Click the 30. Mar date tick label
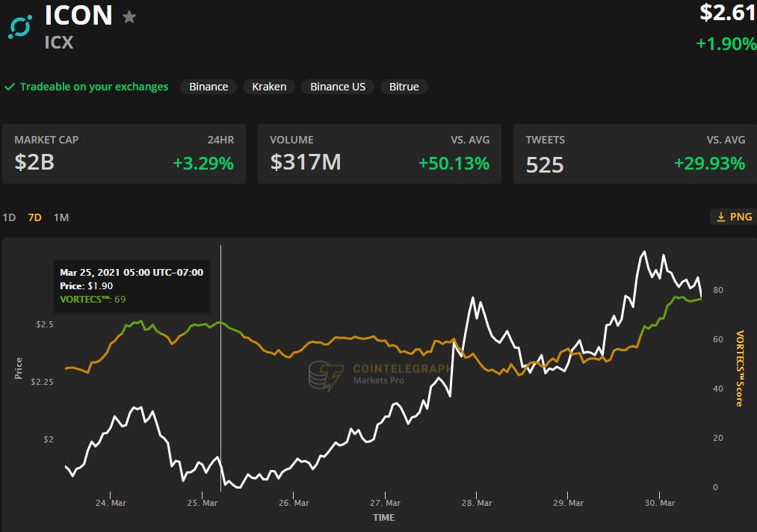757x532 pixels. [659, 503]
